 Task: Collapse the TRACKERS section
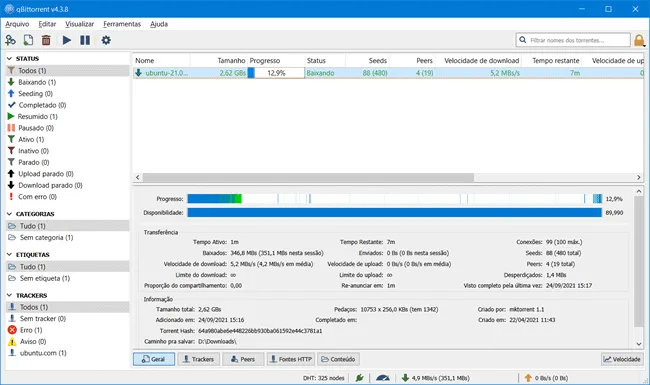coord(10,295)
